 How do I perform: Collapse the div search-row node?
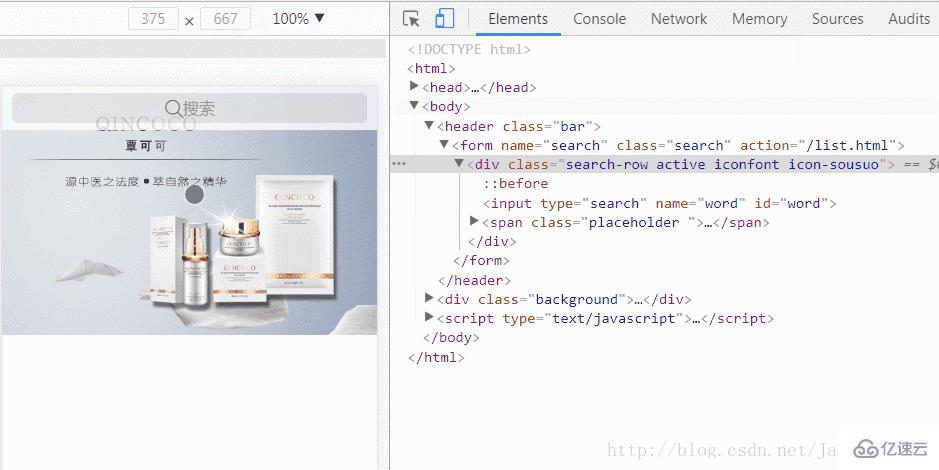[459, 163]
